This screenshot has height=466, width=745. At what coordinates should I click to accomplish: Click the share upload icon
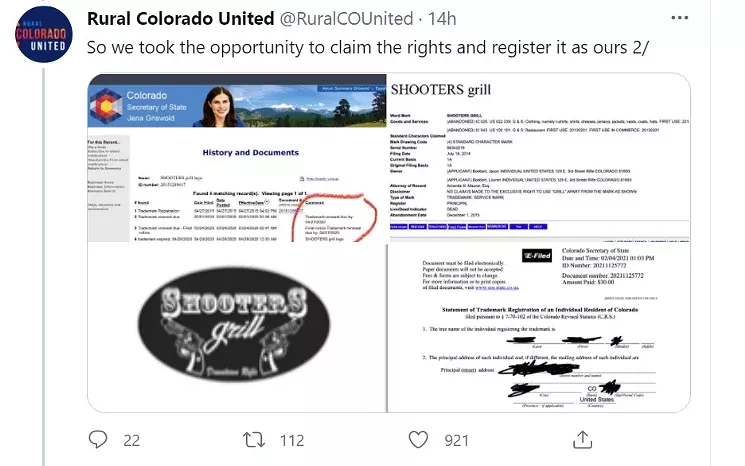[583, 439]
